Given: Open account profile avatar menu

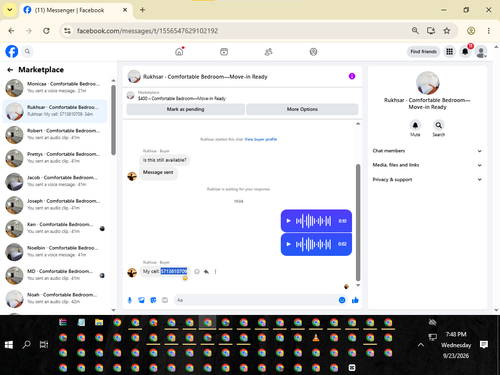Looking at the screenshot, I should tap(481, 52).
